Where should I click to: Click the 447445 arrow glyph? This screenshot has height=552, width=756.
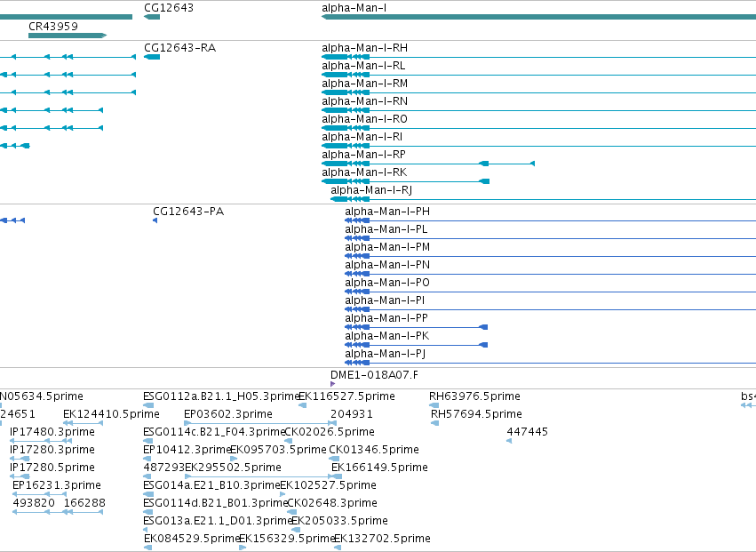pyautogui.click(x=509, y=441)
